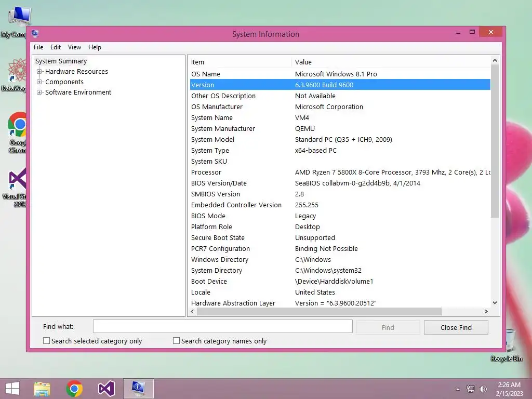This screenshot has width=532, height=399.
Task: Select the Hardware Resources tree item
Action: pyautogui.click(x=76, y=72)
